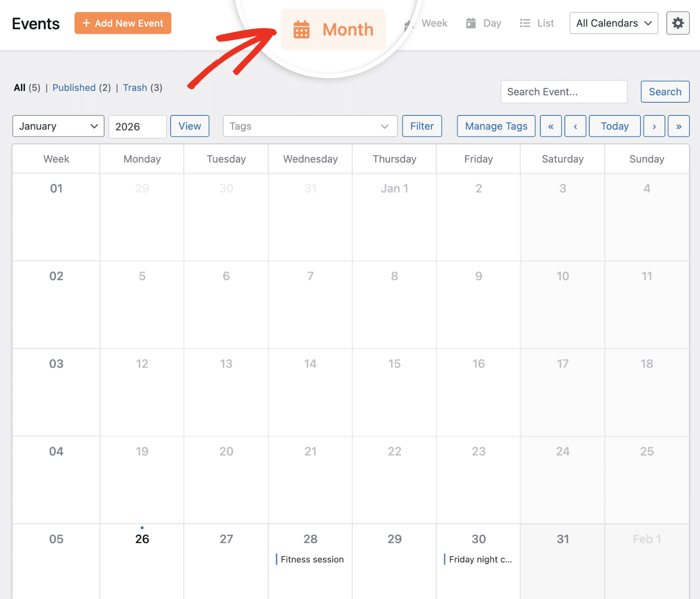This screenshot has width=700, height=599.
Task: Switch to Month calendar view
Action: click(333, 29)
